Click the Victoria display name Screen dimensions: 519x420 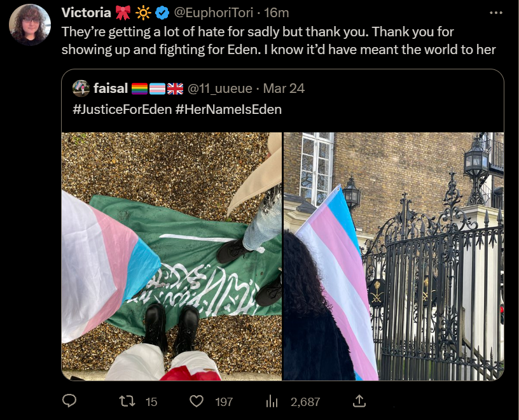[x=86, y=13]
